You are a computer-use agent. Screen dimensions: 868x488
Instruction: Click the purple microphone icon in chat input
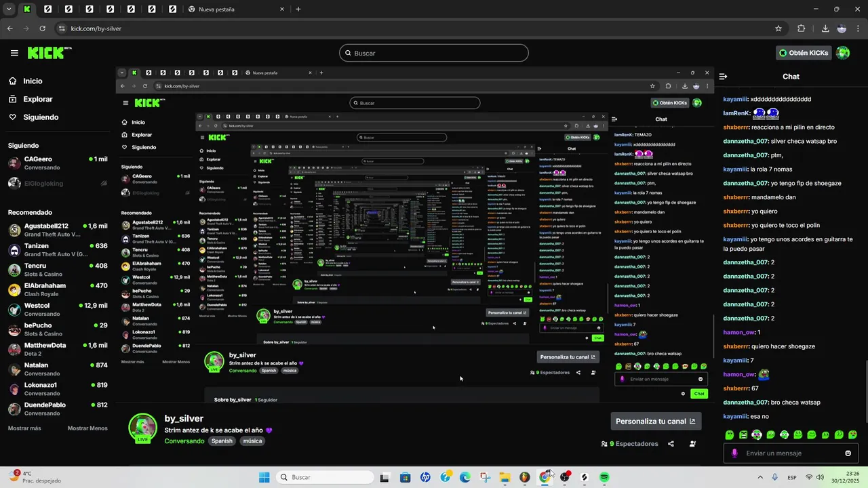pyautogui.click(x=734, y=453)
